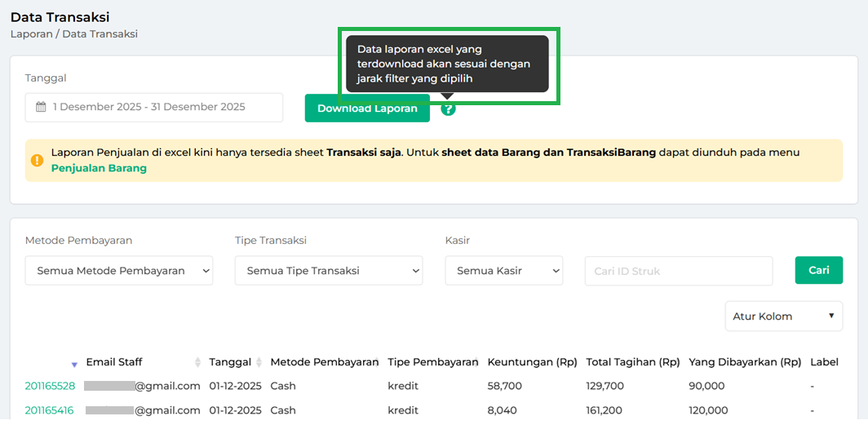The image size is (868, 425).
Task: Click the green question mark help icon
Action: tap(448, 108)
